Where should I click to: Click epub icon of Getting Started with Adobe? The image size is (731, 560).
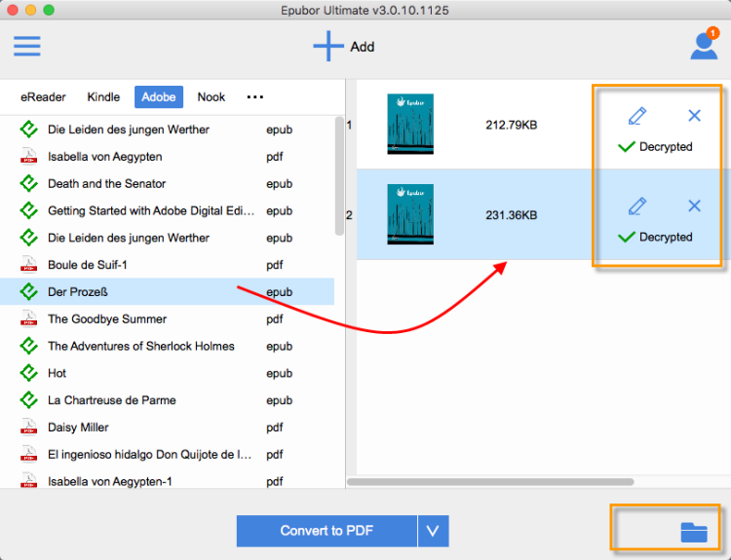[29, 210]
